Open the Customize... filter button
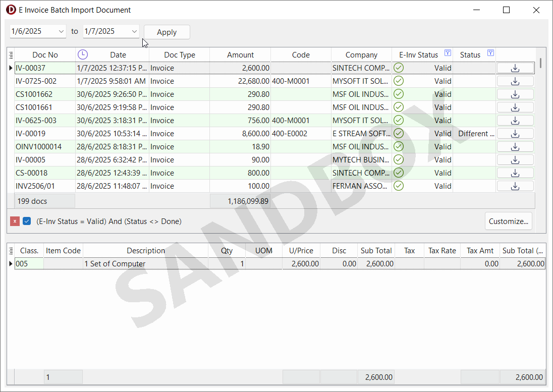 click(508, 221)
